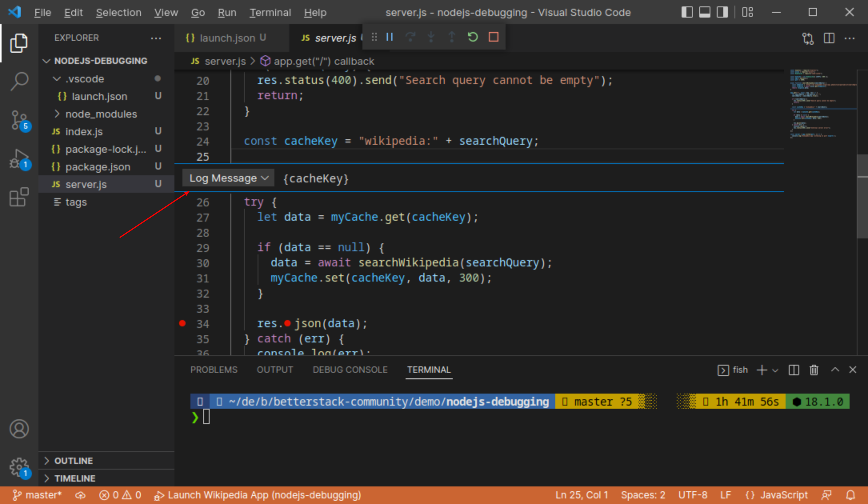Open errors and warnings count in status bar
Viewport: 868px width, 504px height.
[x=120, y=495]
